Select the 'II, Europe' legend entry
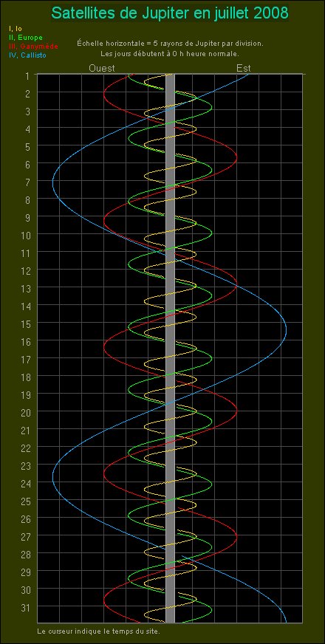 tap(25, 38)
